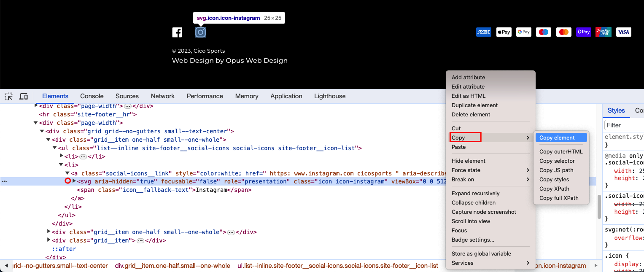644x272 pixels.
Task: Click the UnionPay payment icon
Action: coord(604,32)
